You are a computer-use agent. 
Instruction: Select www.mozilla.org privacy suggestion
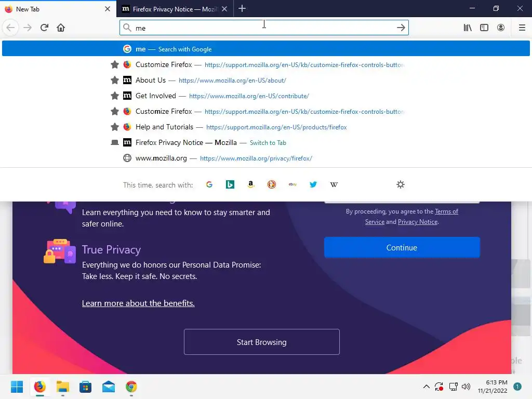[265, 158]
